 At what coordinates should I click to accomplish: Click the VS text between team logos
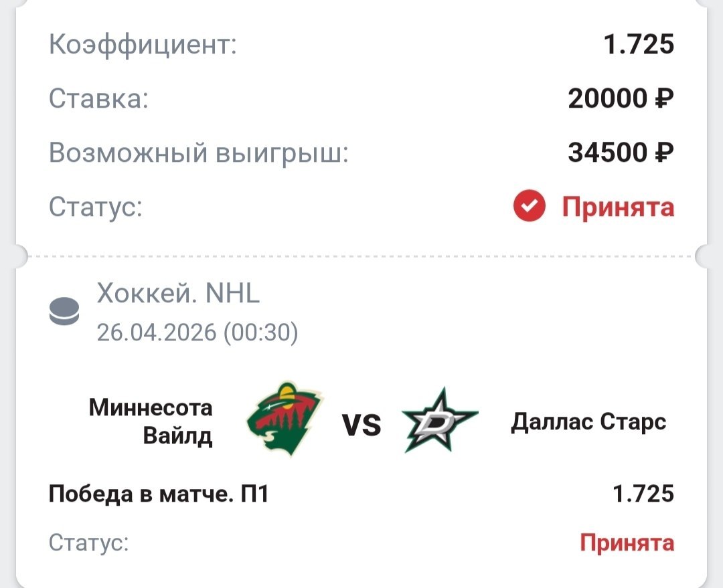[361, 425]
